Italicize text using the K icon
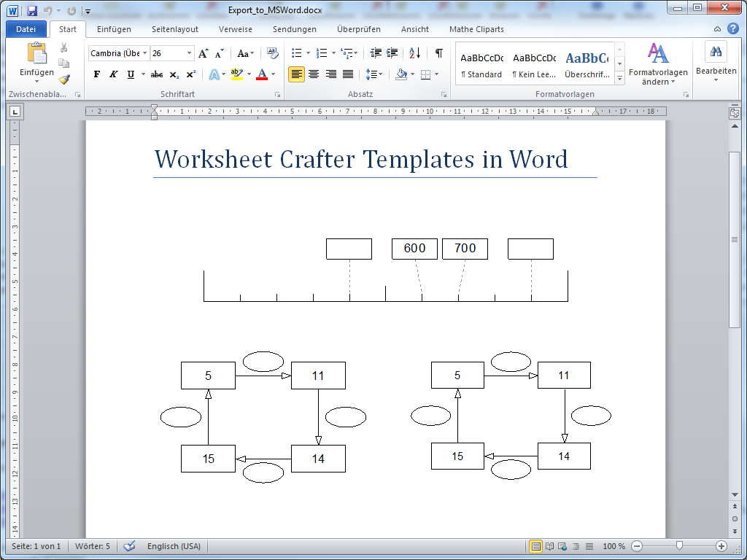The image size is (747, 560). tap(114, 74)
